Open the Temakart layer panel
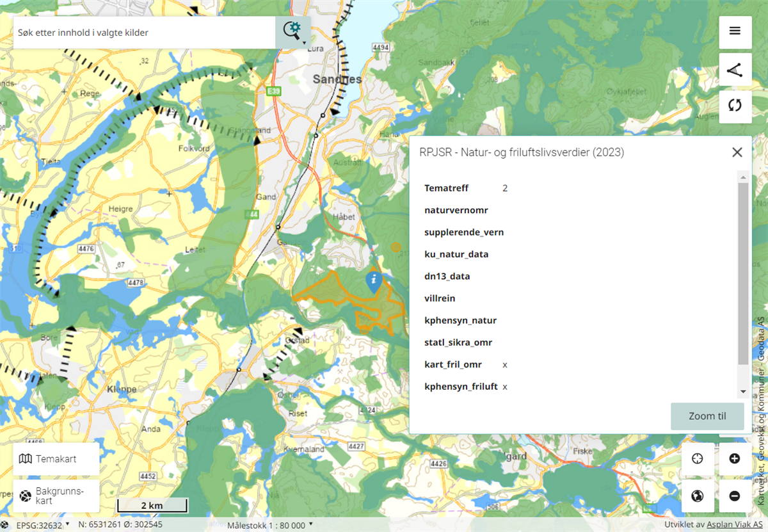Image resolution: width=768 pixels, height=532 pixels. [x=56, y=459]
